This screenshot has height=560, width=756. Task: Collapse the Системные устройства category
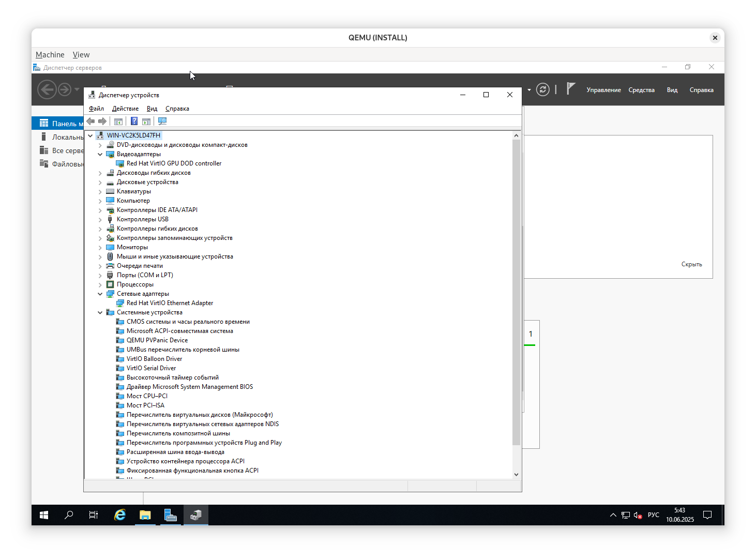(100, 312)
